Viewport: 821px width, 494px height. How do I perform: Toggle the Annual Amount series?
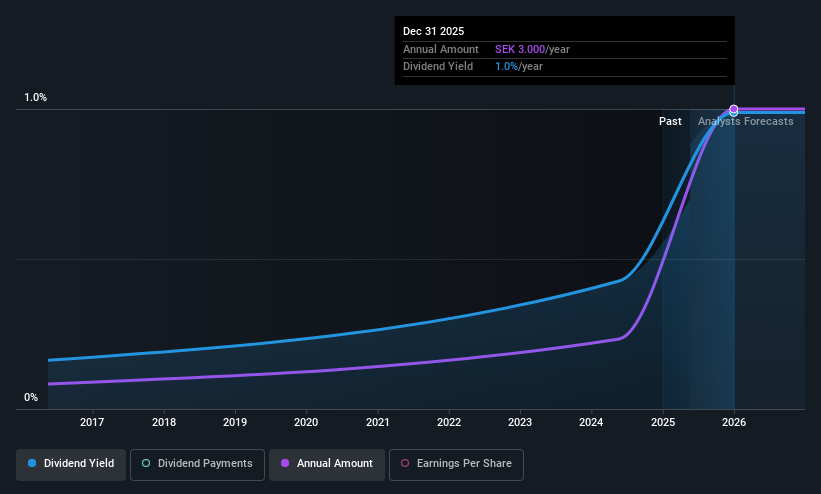(x=327, y=465)
